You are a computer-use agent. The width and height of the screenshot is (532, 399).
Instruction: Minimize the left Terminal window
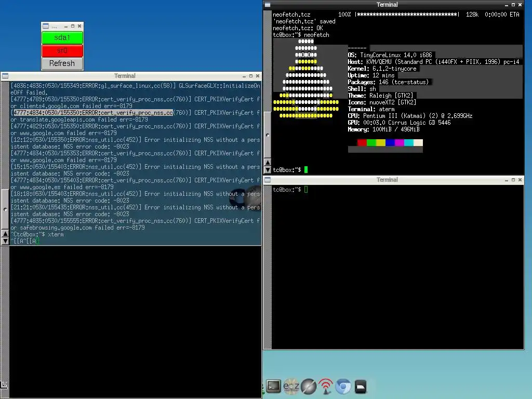244,76
